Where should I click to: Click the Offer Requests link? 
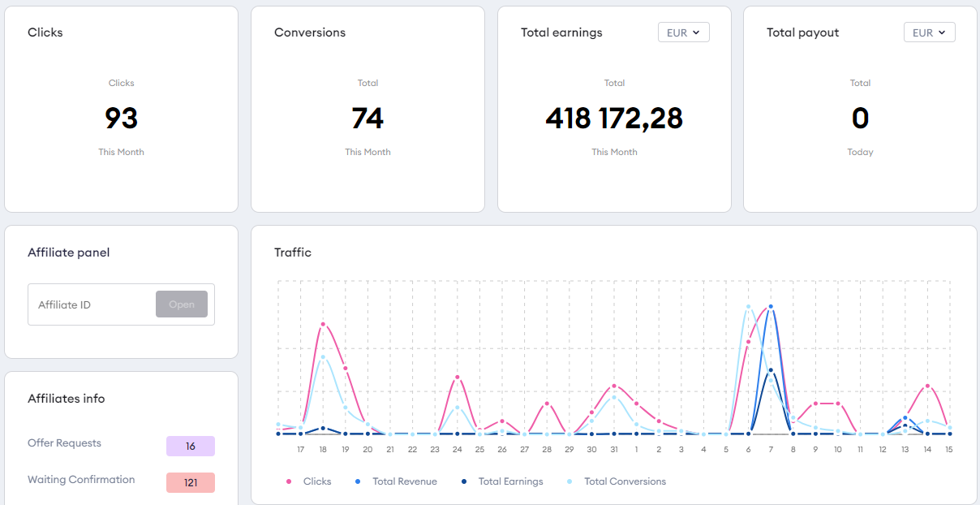(x=64, y=443)
